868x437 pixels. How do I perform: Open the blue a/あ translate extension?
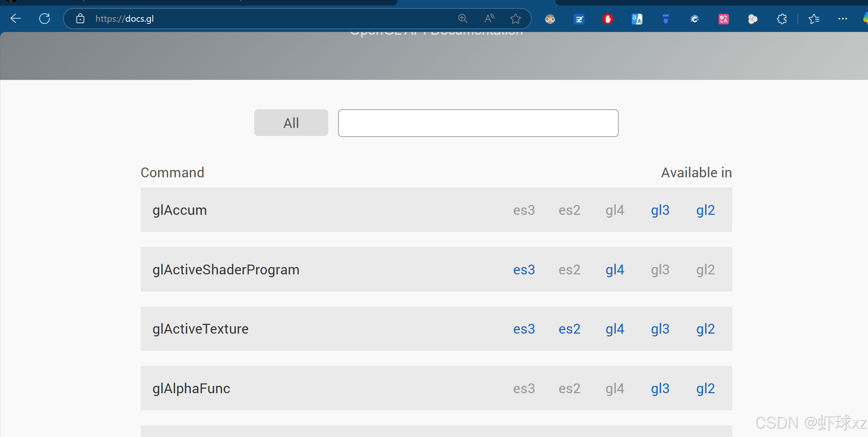(x=637, y=19)
